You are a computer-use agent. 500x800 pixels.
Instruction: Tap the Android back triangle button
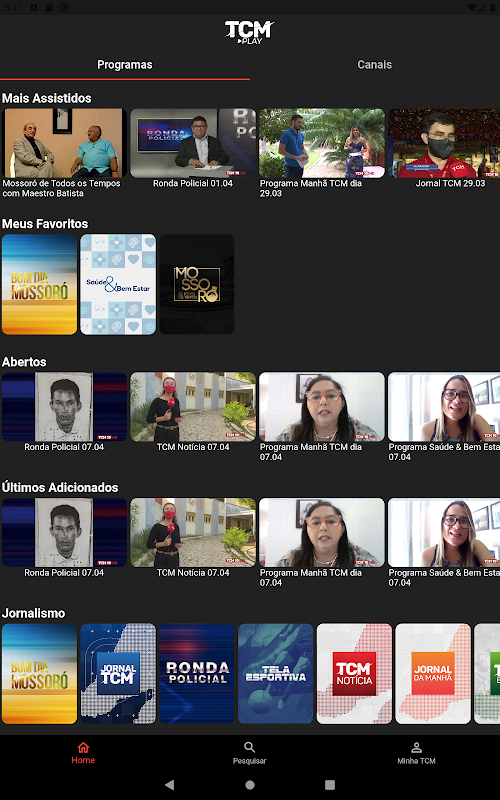point(169,785)
